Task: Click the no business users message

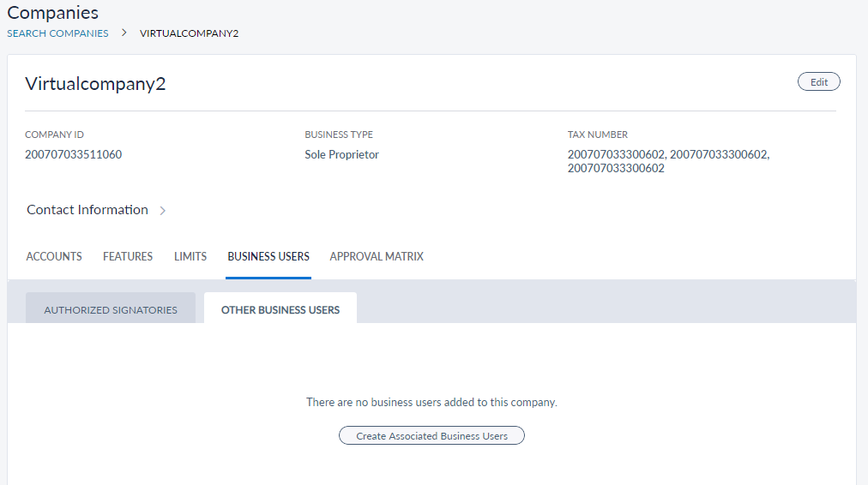Action: click(431, 402)
